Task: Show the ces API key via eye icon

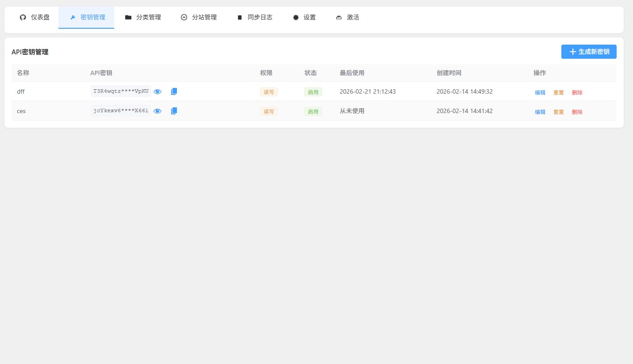Action: tap(157, 111)
